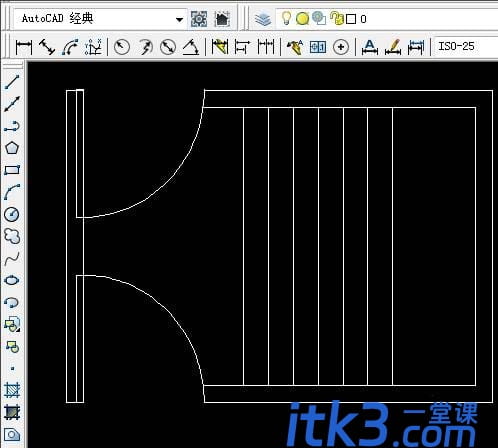Select the Angular dimension tool
Screen dimensions: 498x448
pos(191,47)
